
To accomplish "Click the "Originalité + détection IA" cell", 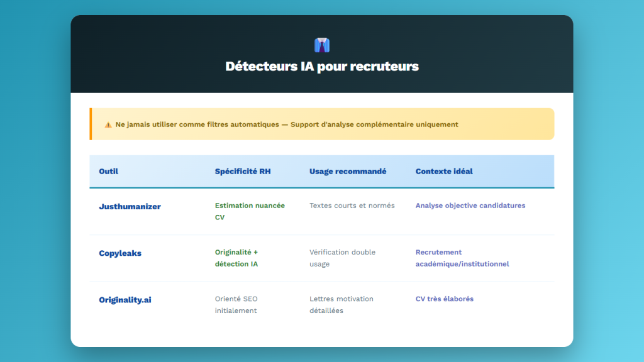I will click(x=236, y=258).
